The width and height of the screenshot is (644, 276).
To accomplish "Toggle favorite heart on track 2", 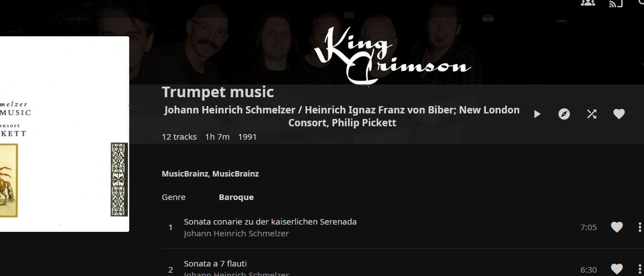I will click(x=617, y=269).
